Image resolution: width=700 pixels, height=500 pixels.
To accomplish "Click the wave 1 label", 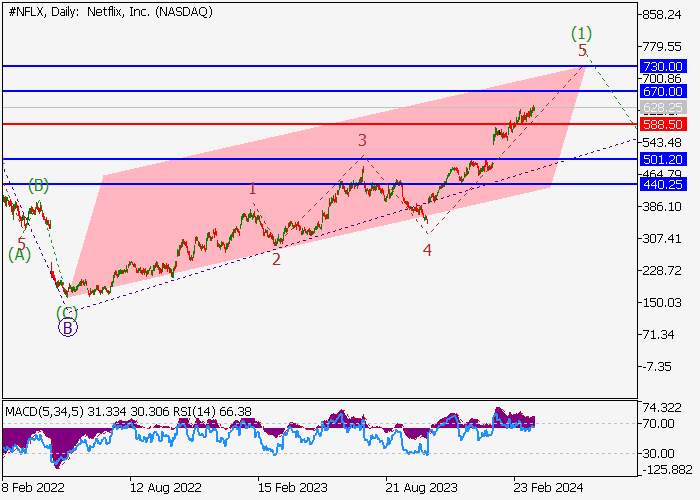I will coord(252,189).
